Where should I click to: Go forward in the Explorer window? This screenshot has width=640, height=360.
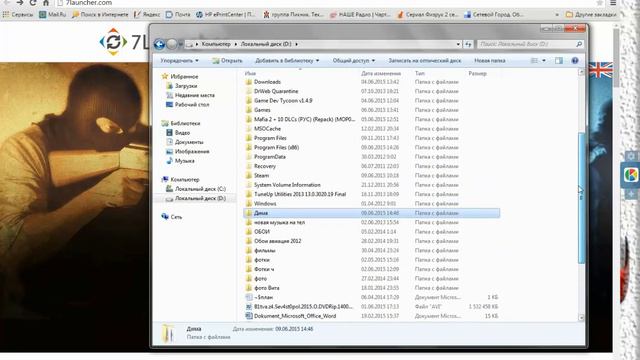point(172,44)
